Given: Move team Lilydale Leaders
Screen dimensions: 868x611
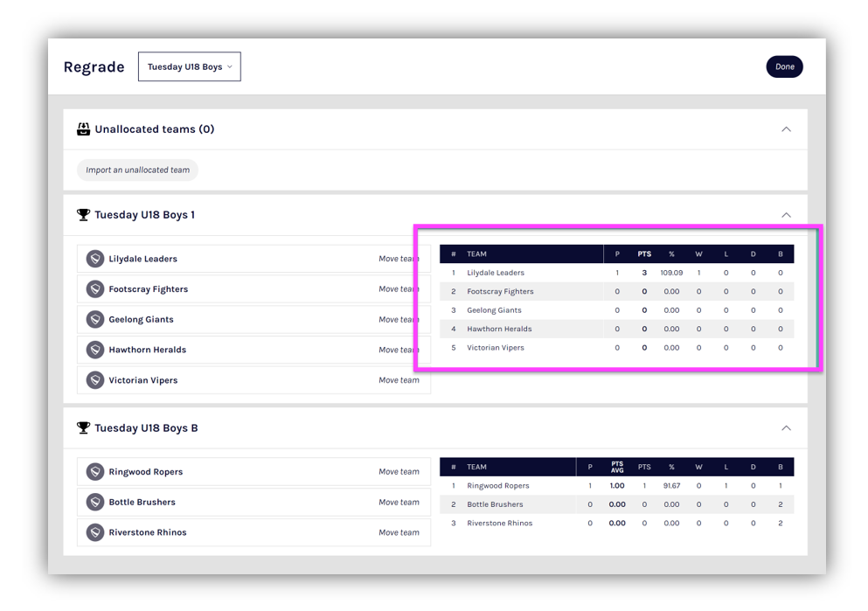Looking at the screenshot, I should (399, 259).
